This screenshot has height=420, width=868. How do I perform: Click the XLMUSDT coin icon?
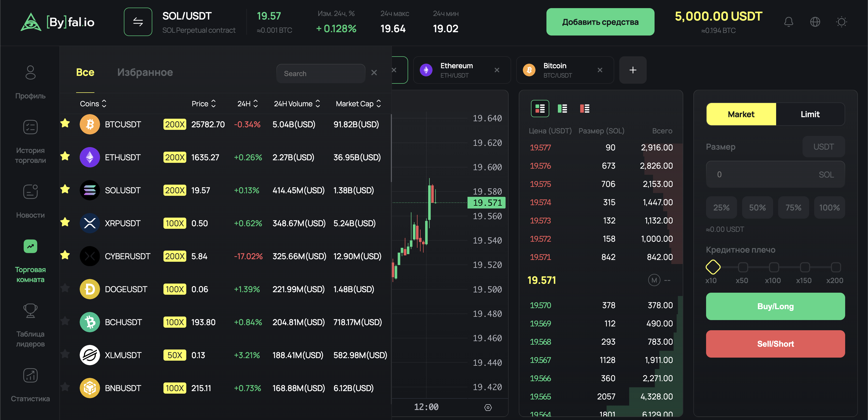(x=90, y=355)
